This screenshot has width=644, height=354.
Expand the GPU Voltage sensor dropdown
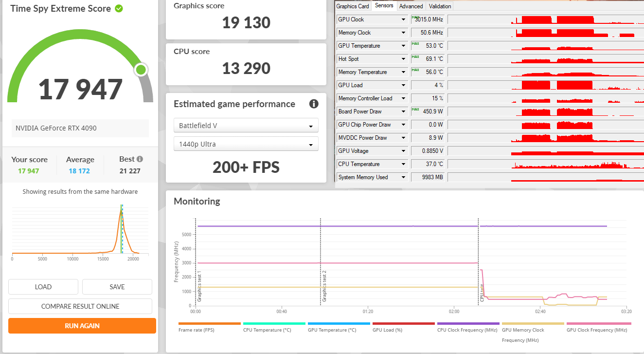403,151
